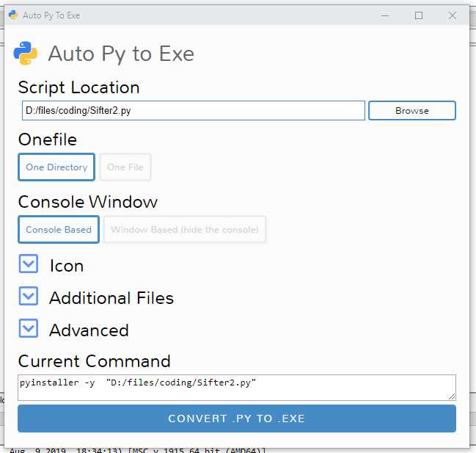Choose Window Based (hide the console)
476x453 pixels.
(185, 229)
